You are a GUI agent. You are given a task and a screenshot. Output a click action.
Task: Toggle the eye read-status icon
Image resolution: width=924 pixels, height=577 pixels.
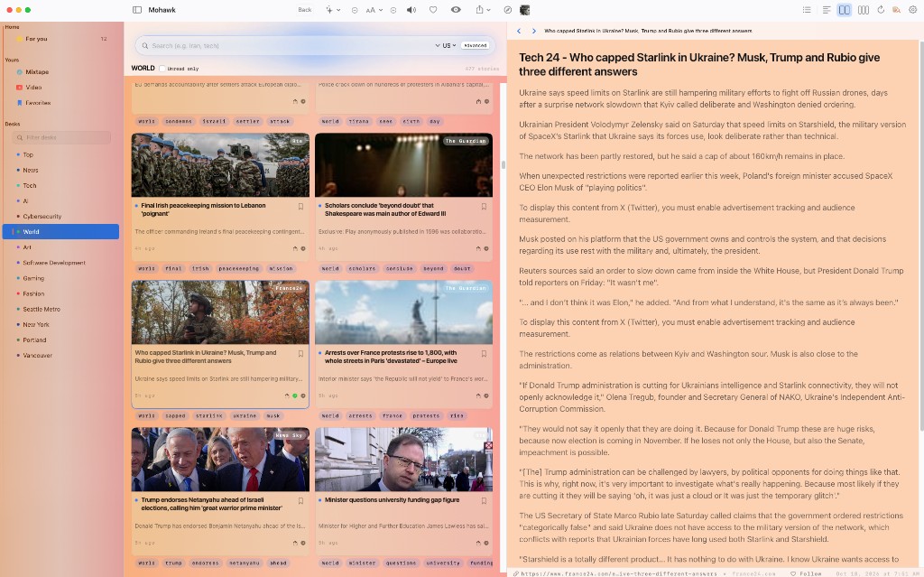456,10
